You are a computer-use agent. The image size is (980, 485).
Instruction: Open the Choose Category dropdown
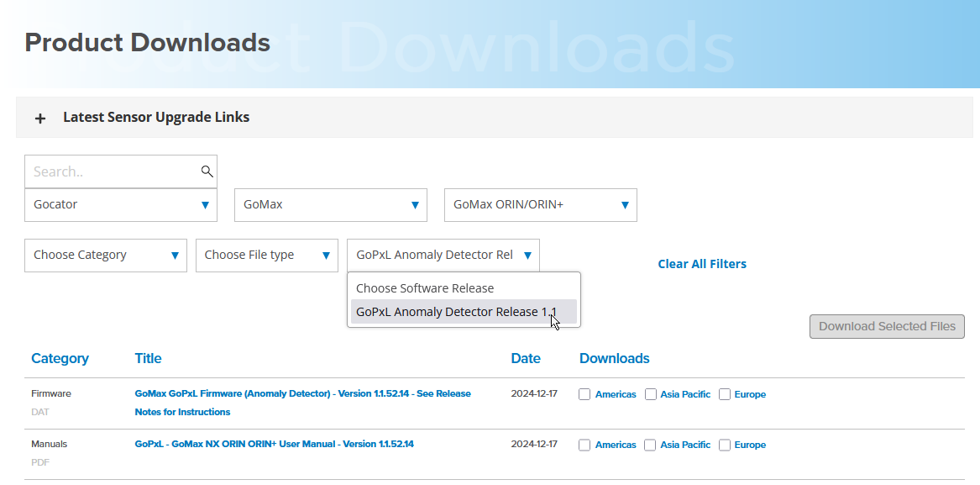click(x=106, y=256)
